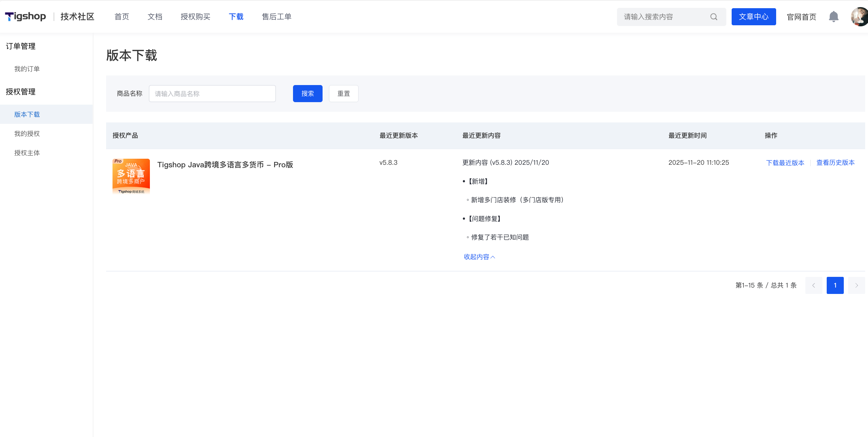Open the 查看历史版本 link
This screenshot has width=868, height=437.
[835, 163]
